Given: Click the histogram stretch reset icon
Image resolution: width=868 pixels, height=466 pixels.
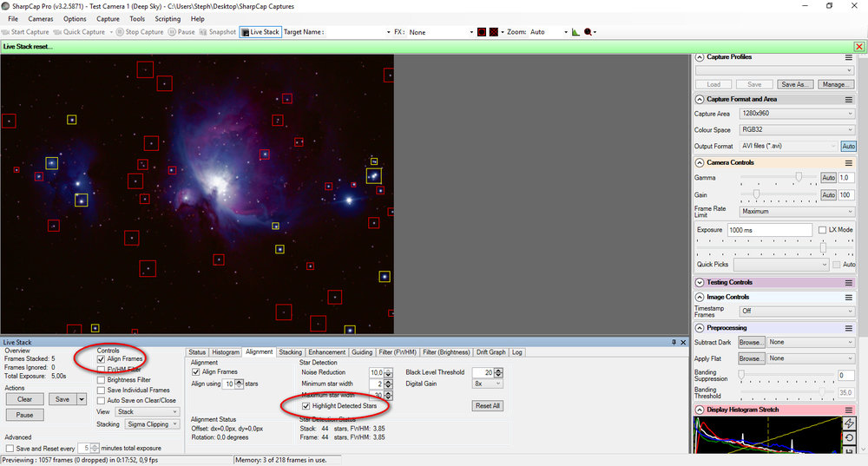Looking at the screenshot, I should (x=849, y=437).
